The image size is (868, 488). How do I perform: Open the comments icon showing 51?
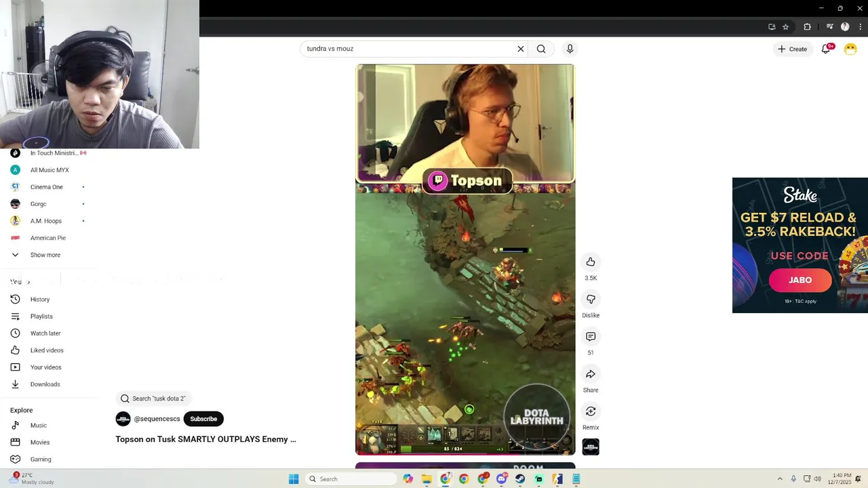pyautogui.click(x=591, y=336)
